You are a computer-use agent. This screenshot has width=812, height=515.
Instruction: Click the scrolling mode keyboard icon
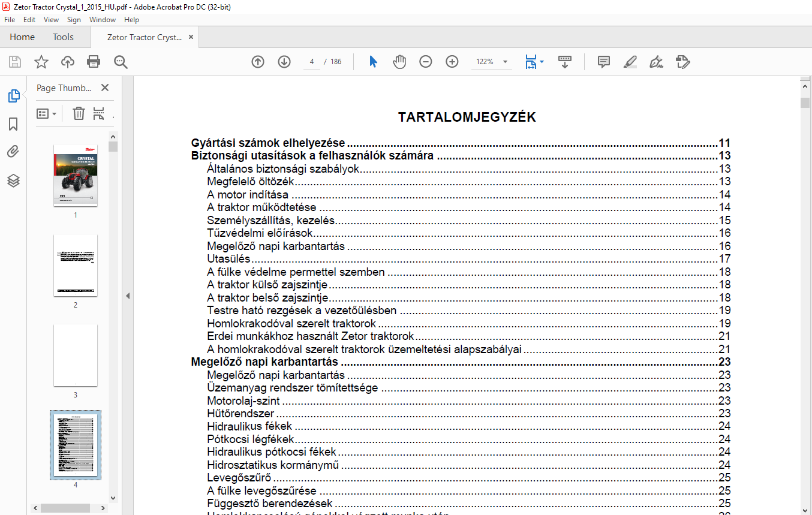coord(564,62)
